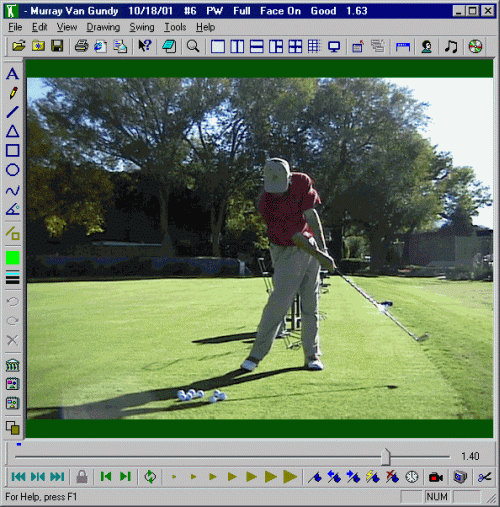Image resolution: width=500 pixels, height=507 pixels.
Task: Click the magnifying glass zoom icon
Action: pyautogui.click(x=193, y=46)
